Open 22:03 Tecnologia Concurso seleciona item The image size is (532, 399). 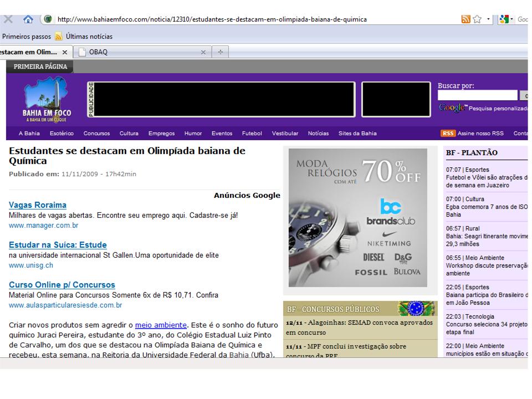487,324
